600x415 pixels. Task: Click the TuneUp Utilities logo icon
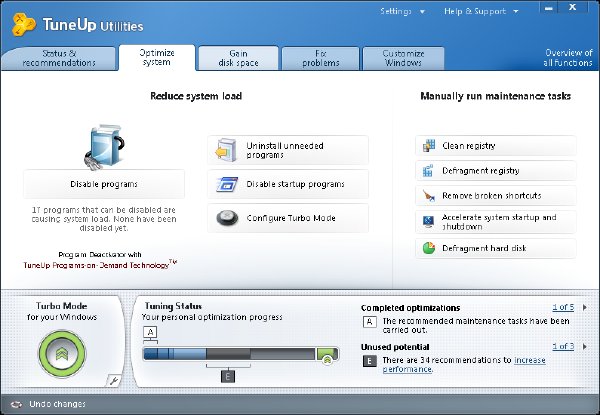coord(24,24)
